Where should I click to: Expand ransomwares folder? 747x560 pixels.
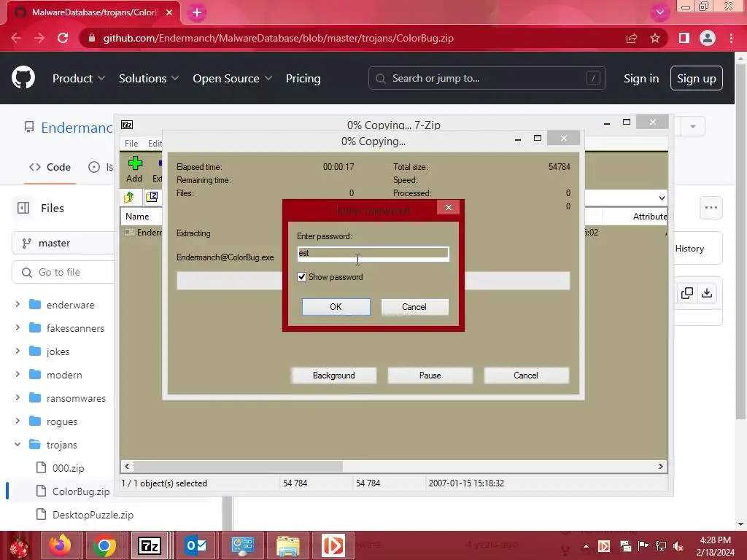tap(18, 397)
